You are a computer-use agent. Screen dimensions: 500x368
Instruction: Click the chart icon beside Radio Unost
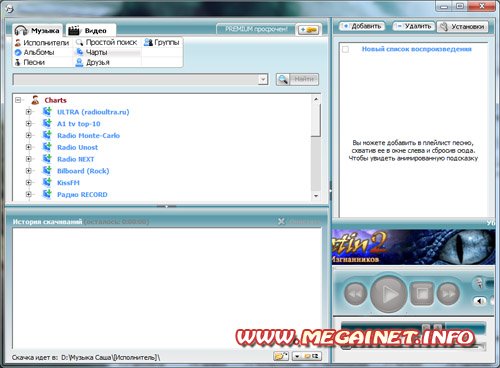pyautogui.click(x=47, y=147)
